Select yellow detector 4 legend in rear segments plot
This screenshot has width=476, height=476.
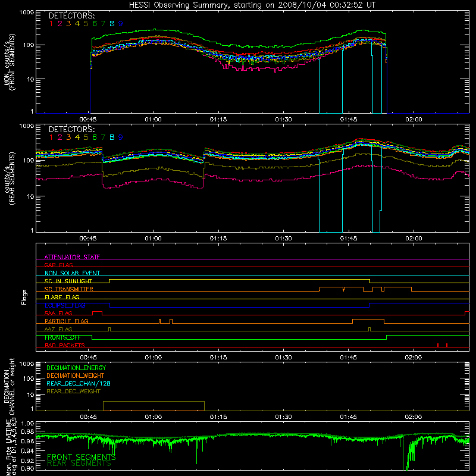click(x=77, y=137)
